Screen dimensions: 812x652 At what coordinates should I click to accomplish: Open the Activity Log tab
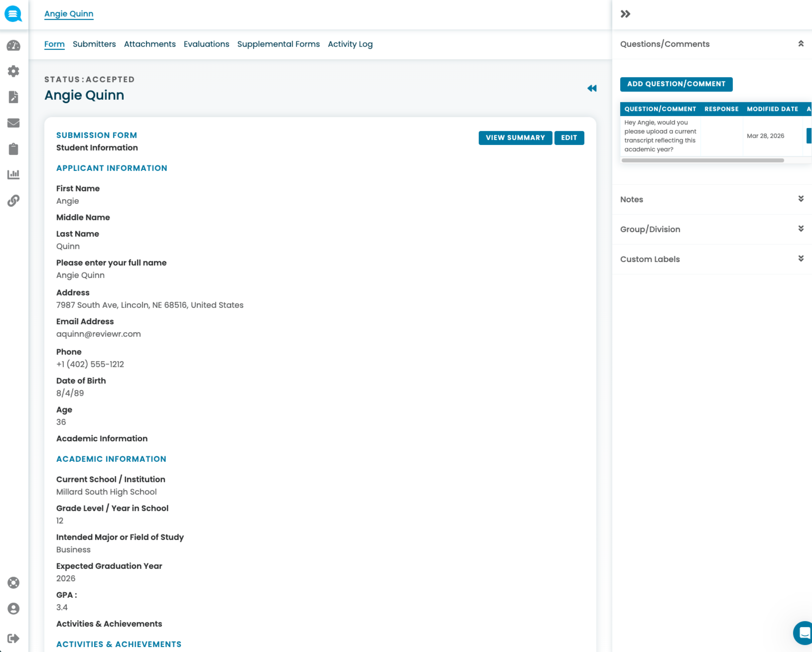click(x=350, y=44)
